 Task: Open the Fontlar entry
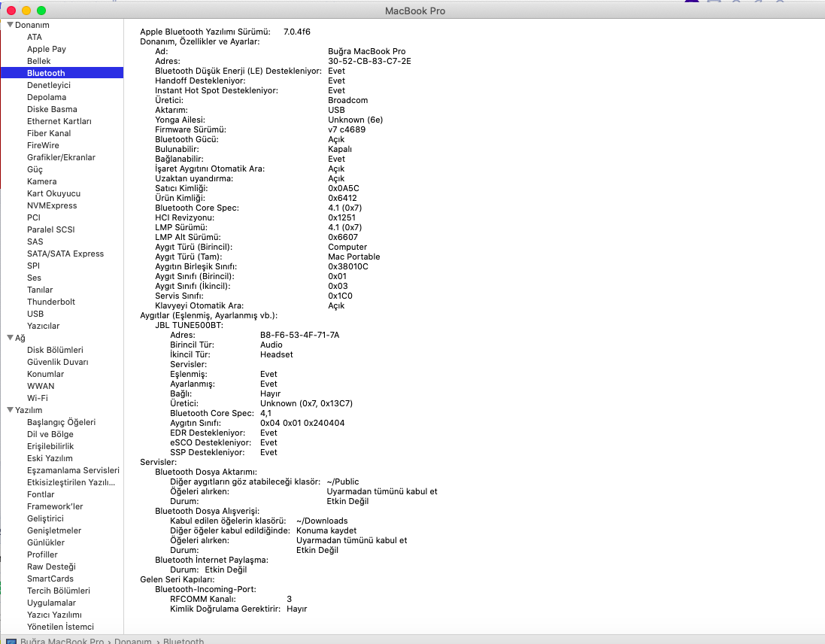tap(41, 494)
